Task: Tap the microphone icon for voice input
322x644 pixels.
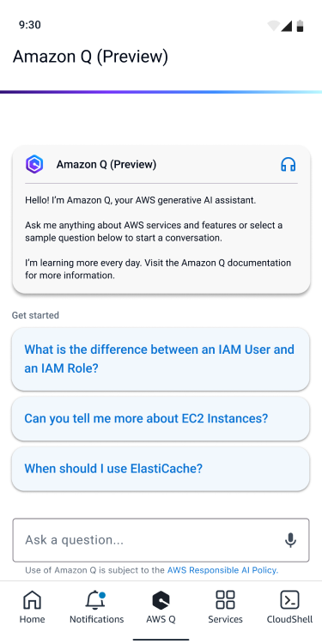Action: (x=290, y=540)
